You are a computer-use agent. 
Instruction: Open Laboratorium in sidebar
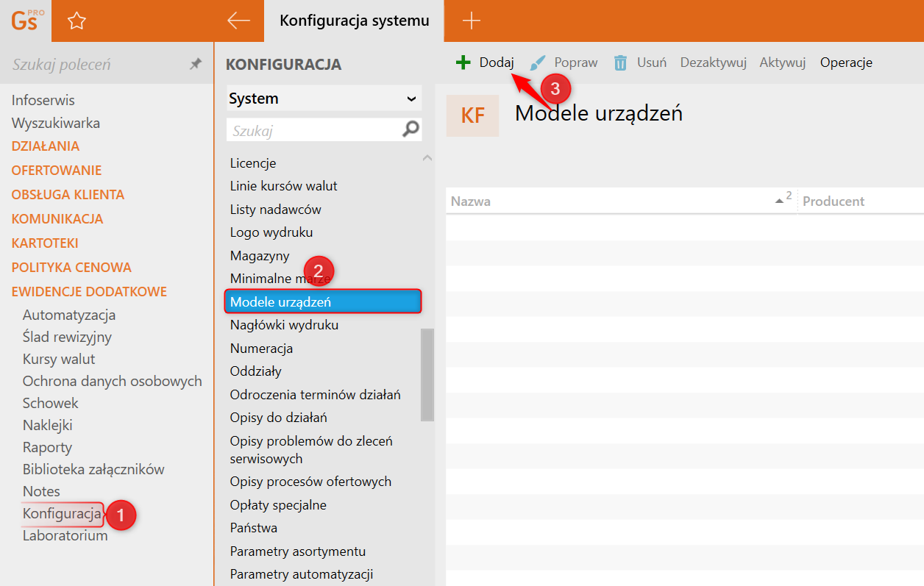tap(65, 535)
